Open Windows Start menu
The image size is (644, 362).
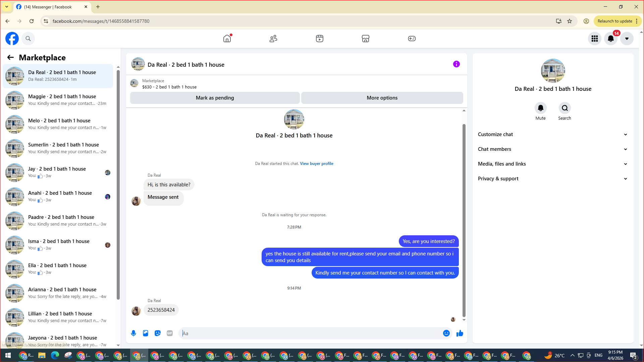point(8,355)
